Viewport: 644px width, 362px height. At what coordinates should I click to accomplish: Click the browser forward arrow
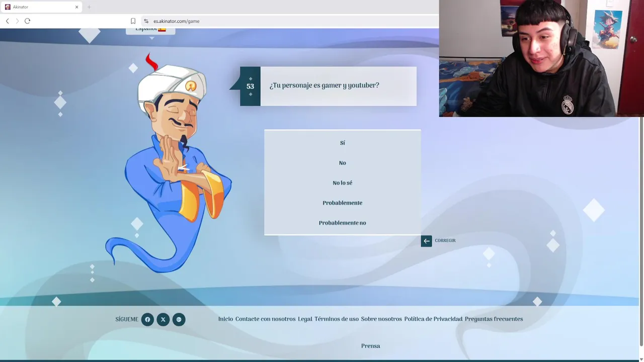(17, 21)
